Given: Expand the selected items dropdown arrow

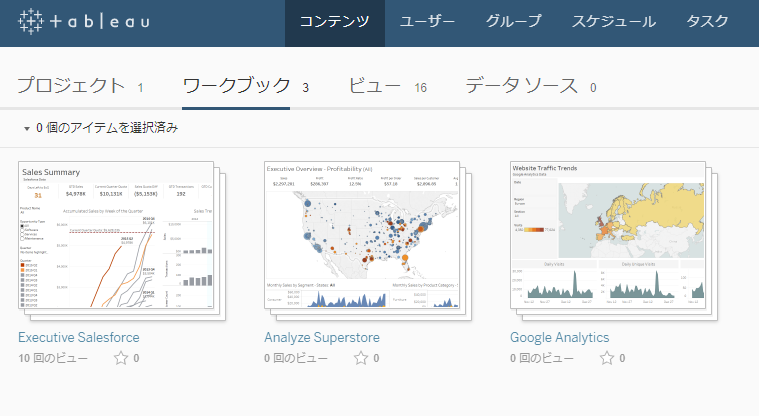Looking at the screenshot, I should tap(27, 128).
